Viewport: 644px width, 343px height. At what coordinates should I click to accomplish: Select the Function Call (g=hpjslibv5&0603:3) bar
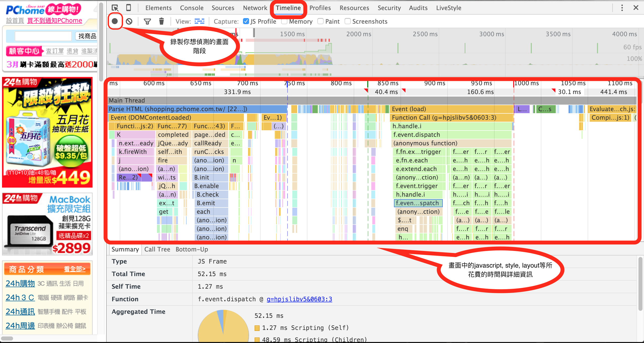tap(452, 117)
